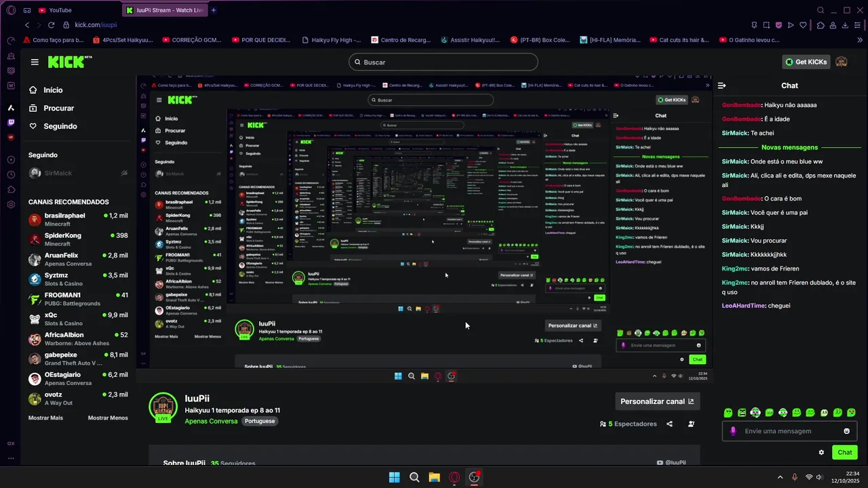Open moderator user icon beside share
The width and height of the screenshot is (868, 488).
pyautogui.click(x=691, y=424)
